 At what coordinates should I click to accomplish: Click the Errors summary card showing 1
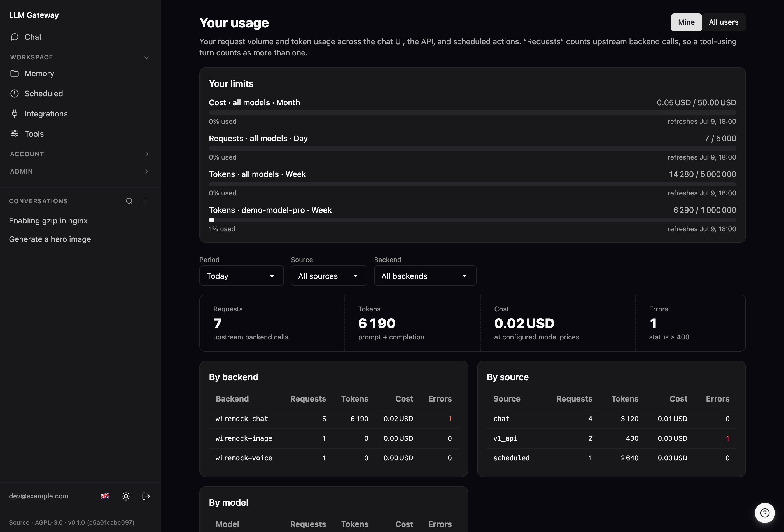690,323
